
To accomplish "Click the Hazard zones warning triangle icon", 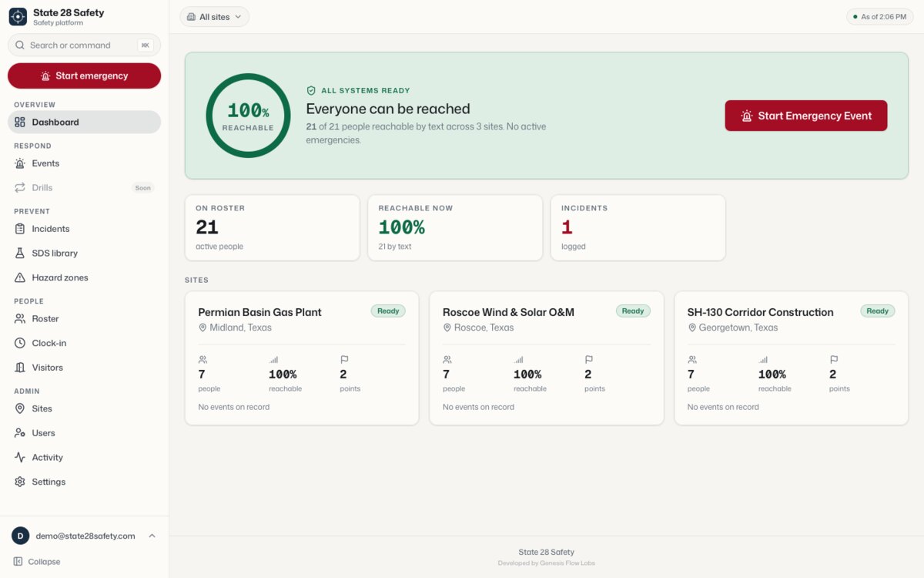I will (x=20, y=277).
